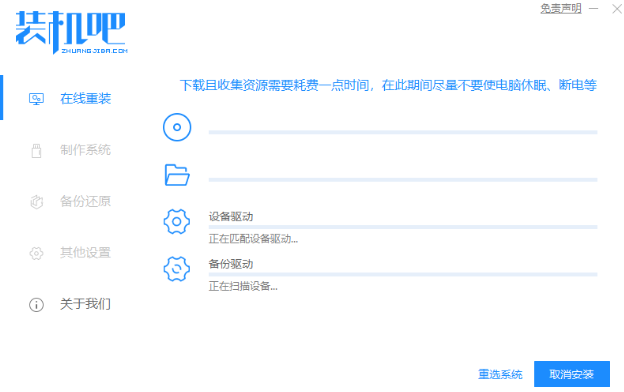624x392 pixels.
Task: Click the 备份驱动 refresh gear icon
Action: (177, 269)
